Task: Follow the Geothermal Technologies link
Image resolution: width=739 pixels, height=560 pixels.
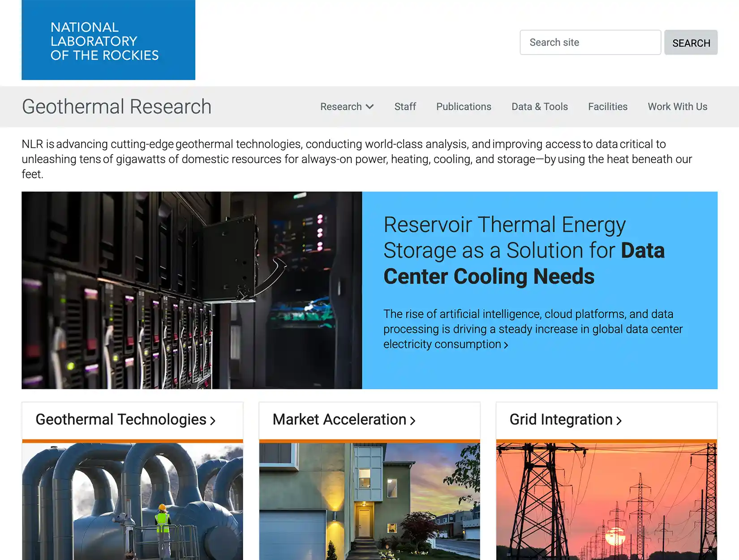Action: [x=120, y=420]
